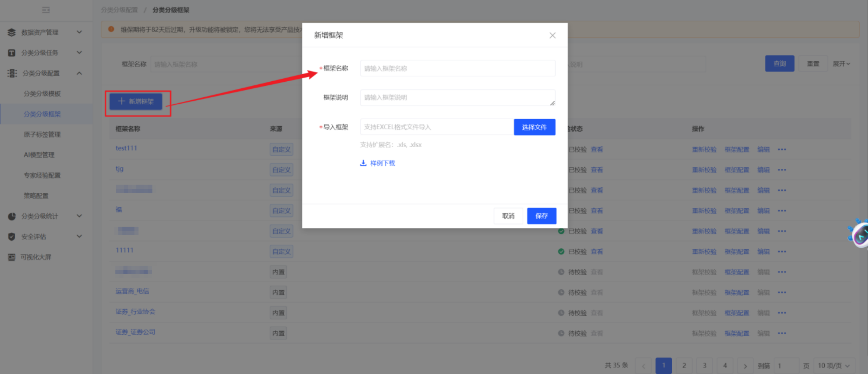Viewport: 868px width, 374px height.
Task: Go to the next page with the arrow
Action: coord(745,366)
